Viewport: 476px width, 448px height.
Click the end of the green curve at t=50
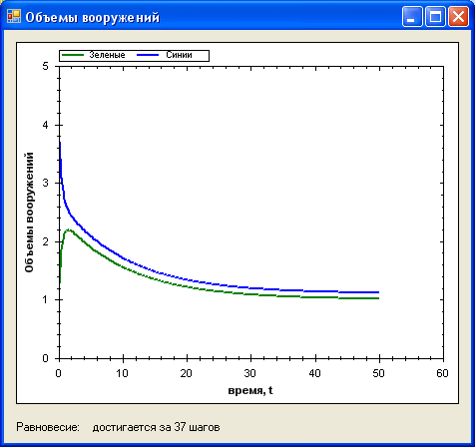[378, 298]
